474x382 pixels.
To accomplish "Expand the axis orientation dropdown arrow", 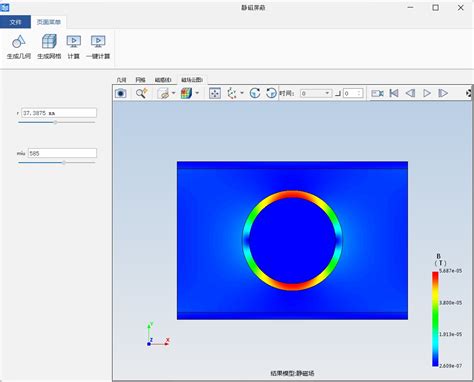I will click(x=242, y=93).
